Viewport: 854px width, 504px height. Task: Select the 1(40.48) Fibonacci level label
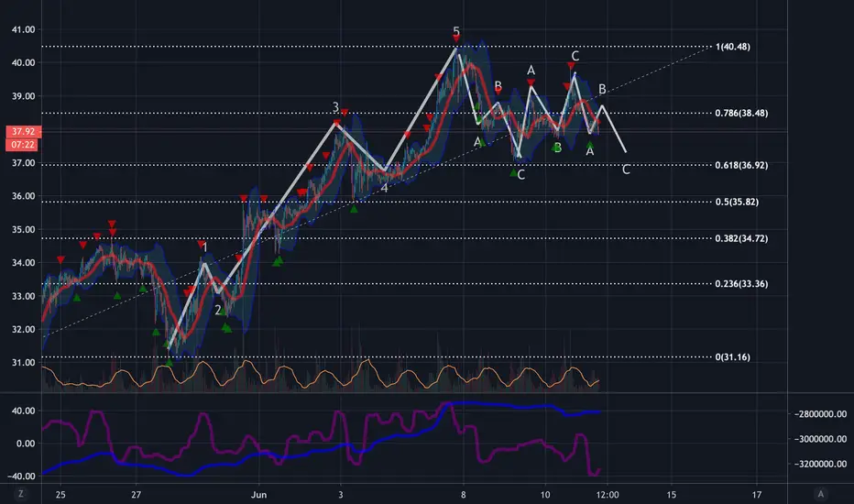pos(732,47)
